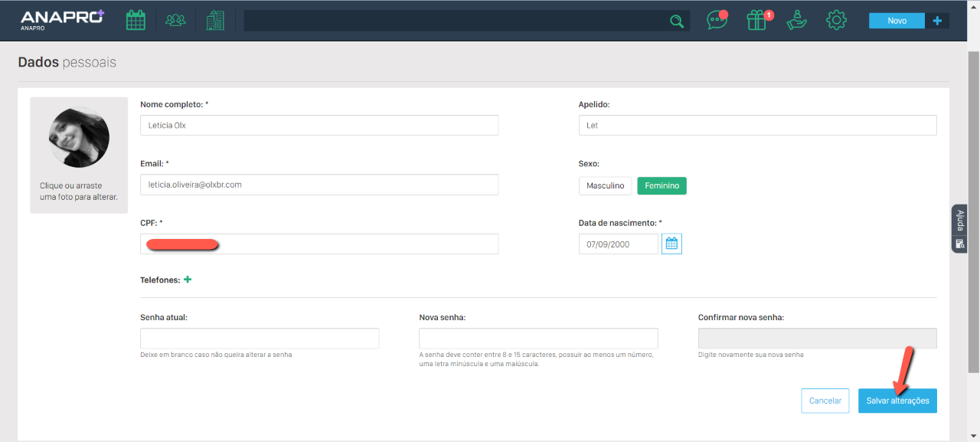
Task: Click Salvar alterações button
Action: [x=897, y=401]
